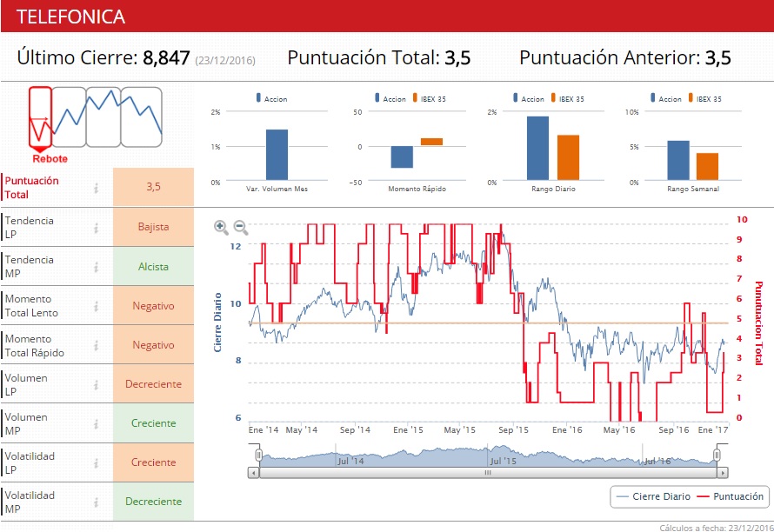Click the Jul '15 label in navigator

[503, 461]
